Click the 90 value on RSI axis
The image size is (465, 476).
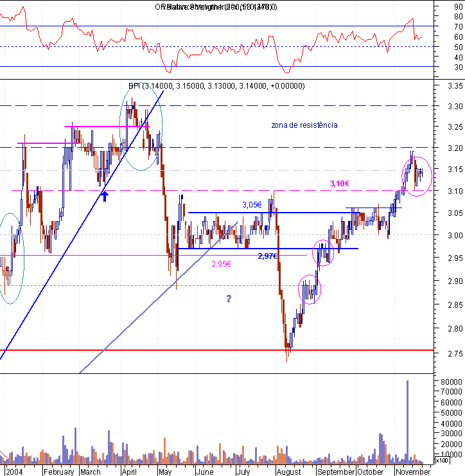[459, 7]
